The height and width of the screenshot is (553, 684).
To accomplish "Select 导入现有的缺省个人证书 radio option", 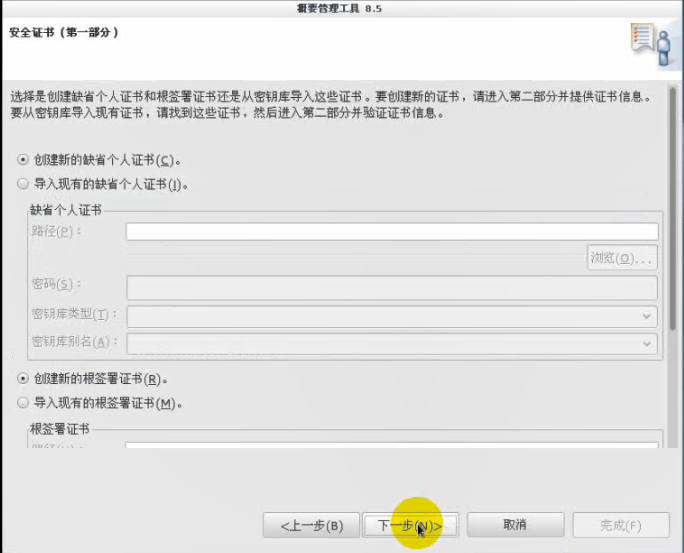I will pos(24,184).
